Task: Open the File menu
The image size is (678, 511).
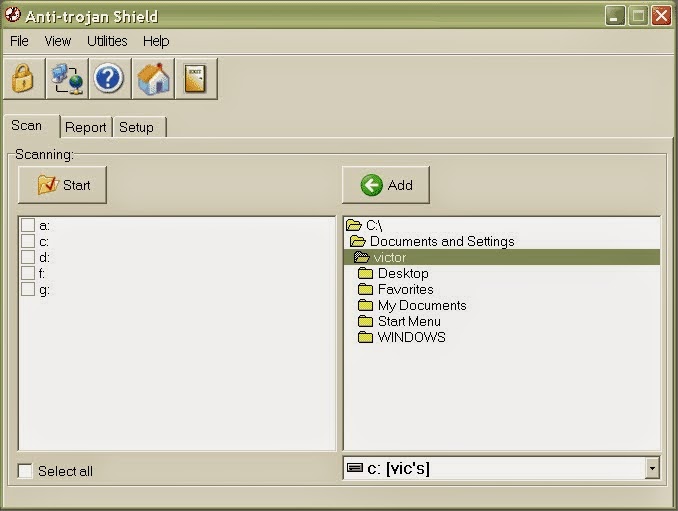Action: click(x=19, y=41)
